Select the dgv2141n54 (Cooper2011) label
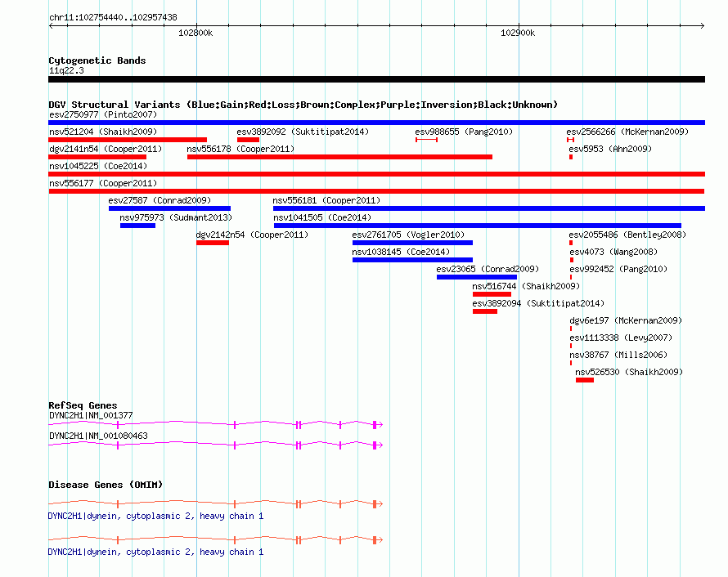The width and height of the screenshot is (728, 577). pos(106,149)
